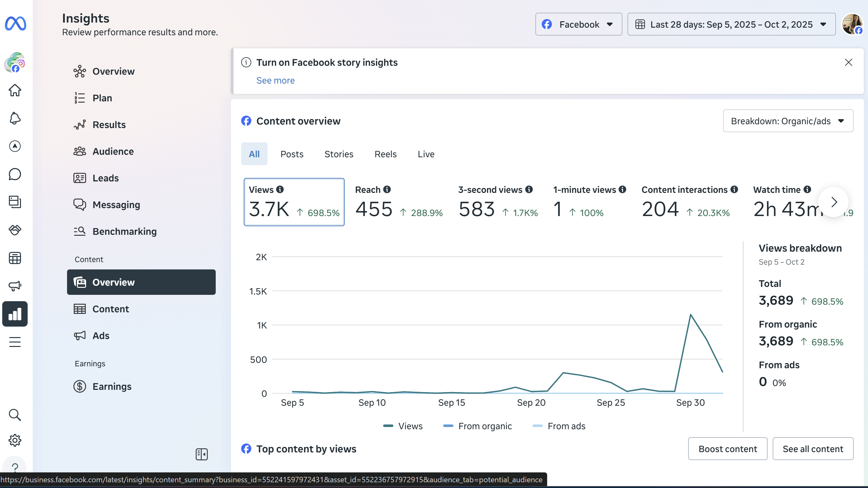Open notifications bell in left rail
868x488 pixels.
tap(15, 118)
